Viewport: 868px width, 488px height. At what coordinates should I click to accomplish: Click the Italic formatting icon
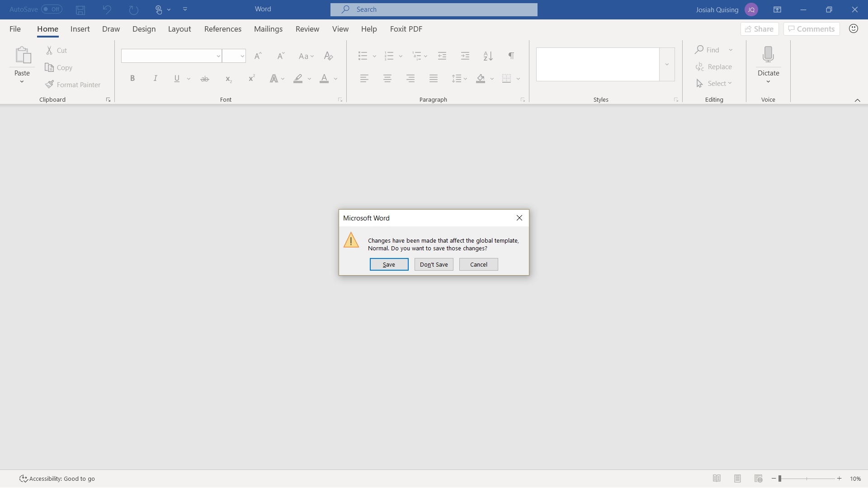(x=155, y=78)
